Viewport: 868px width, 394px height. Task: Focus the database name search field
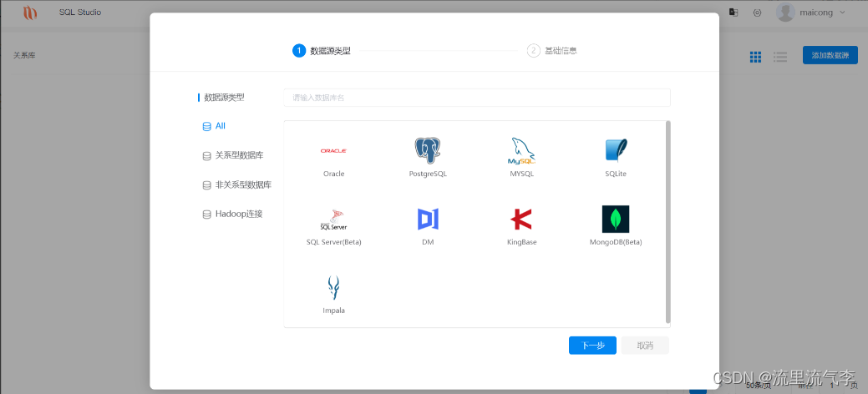coord(477,98)
